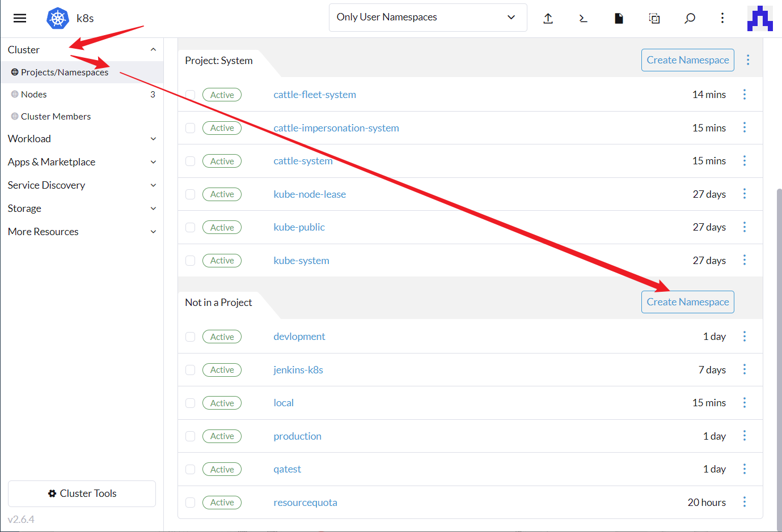Open Cluster Members in the sidebar
The image size is (782, 532).
tap(56, 117)
